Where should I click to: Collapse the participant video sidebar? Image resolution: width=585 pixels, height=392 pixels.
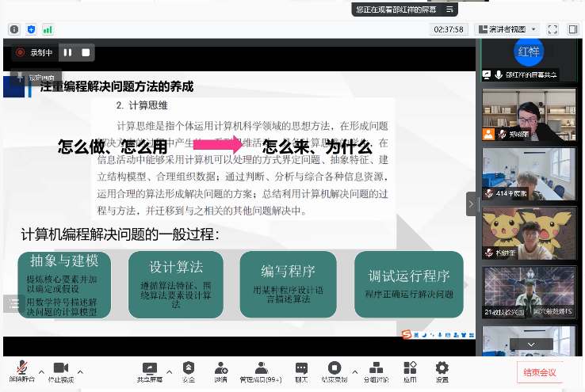[x=472, y=204]
